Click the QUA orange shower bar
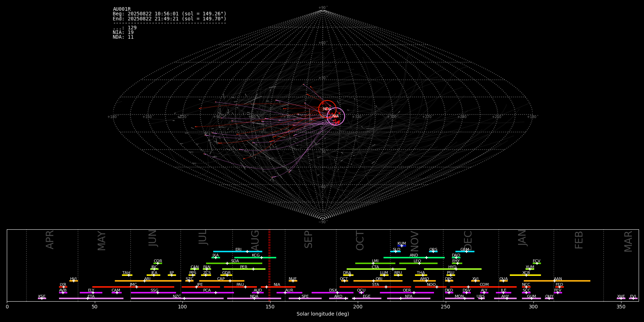 tap(503, 281)
